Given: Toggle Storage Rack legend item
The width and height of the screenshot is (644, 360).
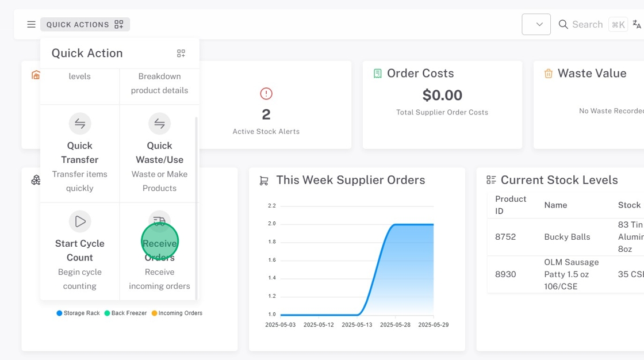Looking at the screenshot, I should tap(78, 313).
